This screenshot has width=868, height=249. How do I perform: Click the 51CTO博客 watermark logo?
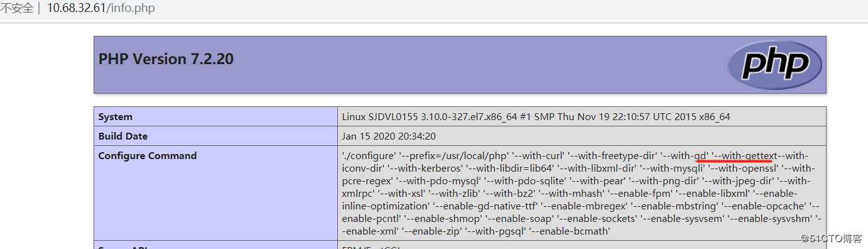[832, 239]
